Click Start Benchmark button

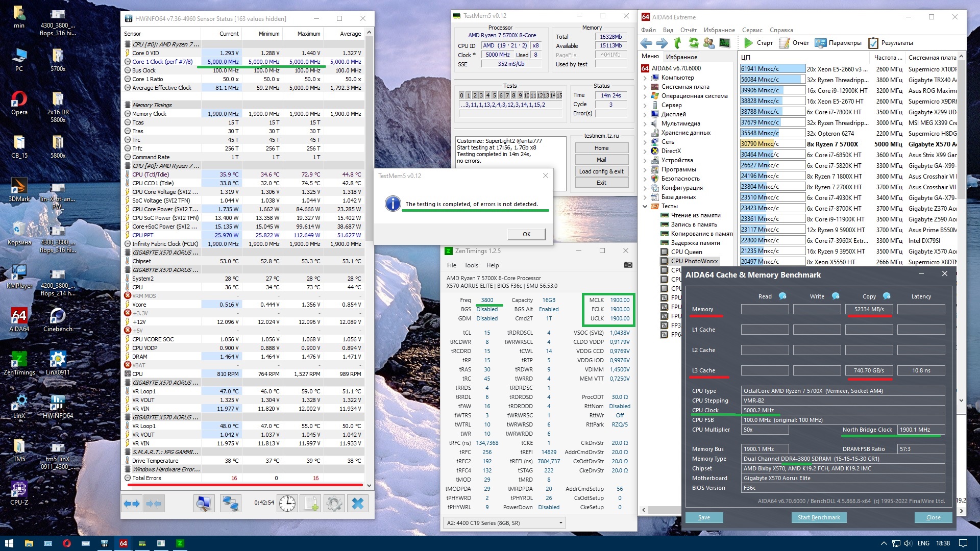(x=818, y=517)
